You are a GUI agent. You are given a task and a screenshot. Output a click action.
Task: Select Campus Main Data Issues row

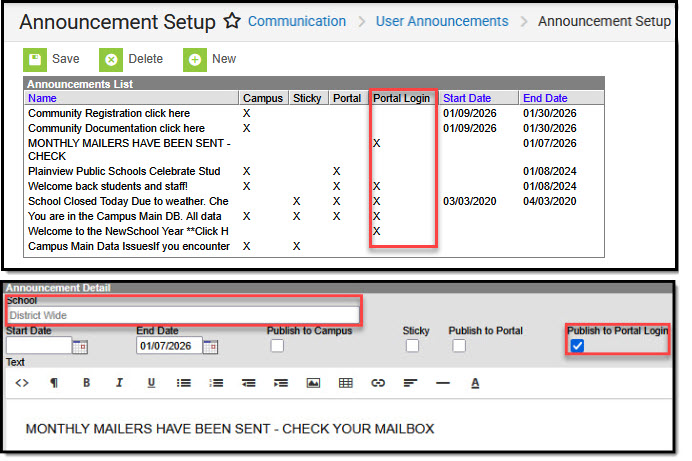coord(314,246)
